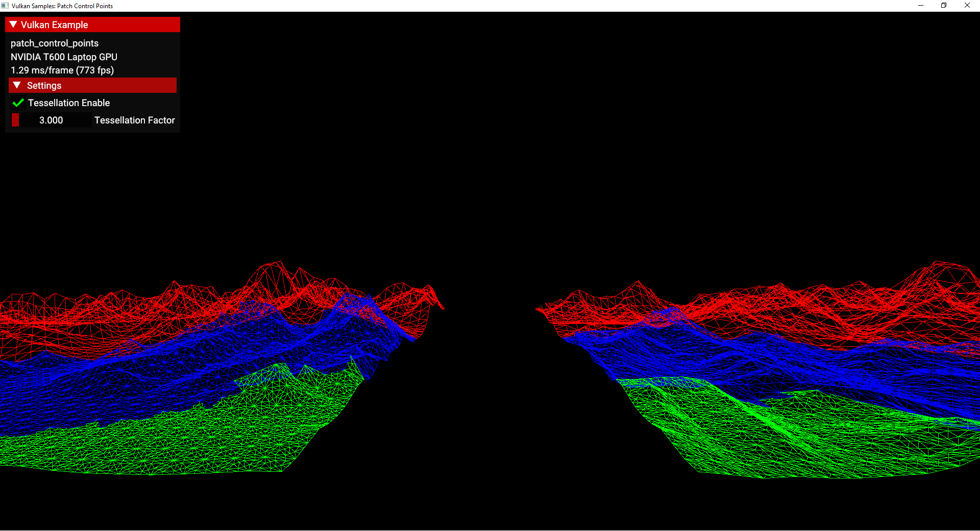Click the Tessellation Enable label text
The image size is (980, 531).
[69, 103]
